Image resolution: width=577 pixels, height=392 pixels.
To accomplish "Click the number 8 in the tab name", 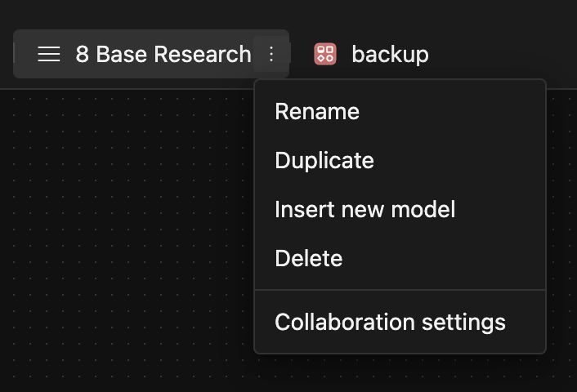I will coord(82,55).
